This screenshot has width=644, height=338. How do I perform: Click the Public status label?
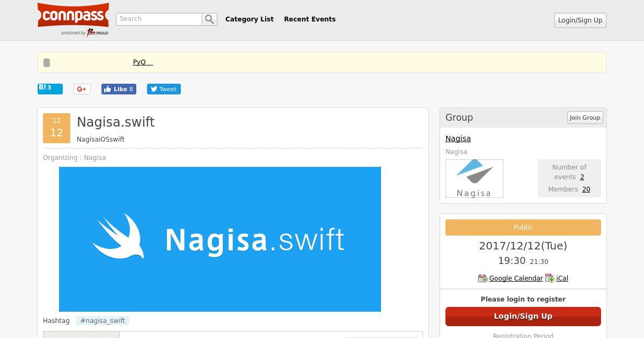523,227
